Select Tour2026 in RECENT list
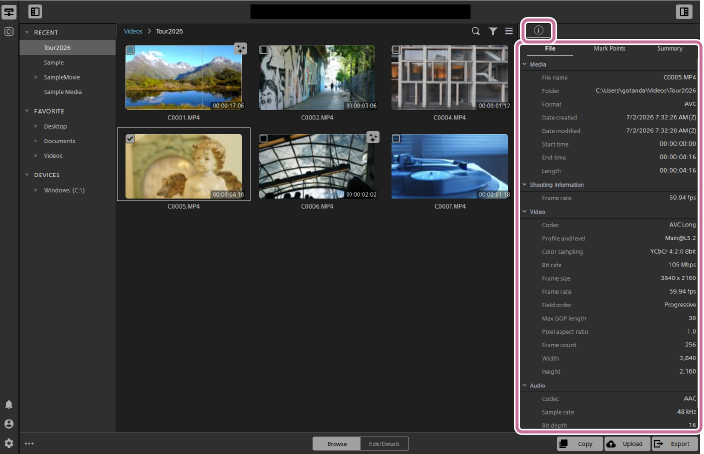Image resolution: width=704 pixels, height=454 pixels. tap(67, 48)
